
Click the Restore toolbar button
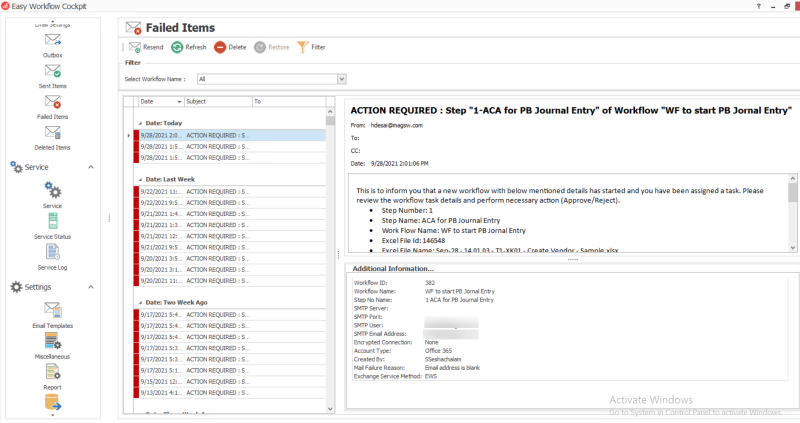pos(272,47)
